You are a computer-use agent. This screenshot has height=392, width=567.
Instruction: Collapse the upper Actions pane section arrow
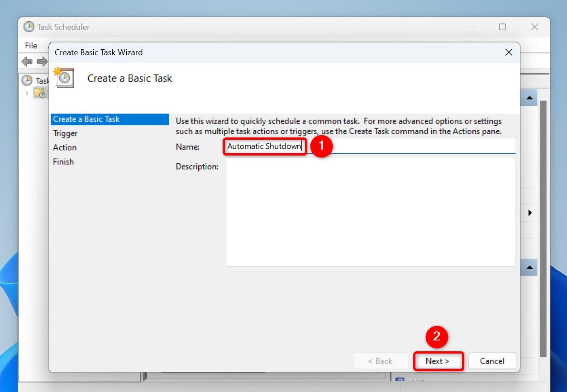[x=529, y=98]
